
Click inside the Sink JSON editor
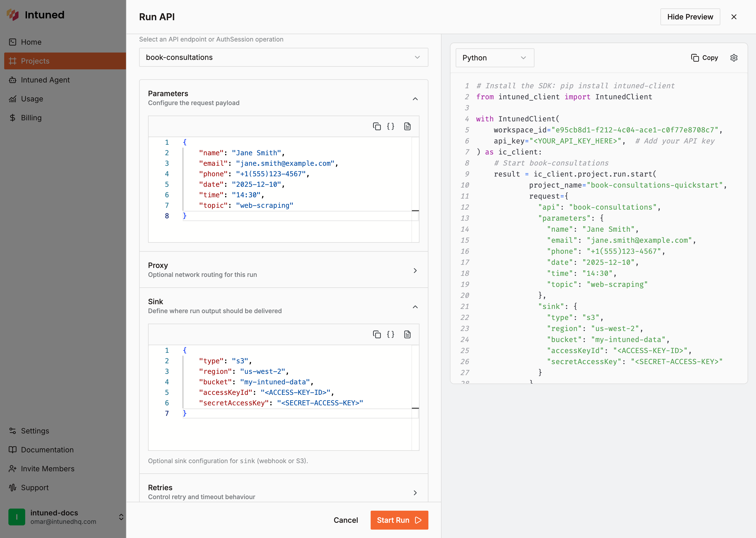point(281,431)
